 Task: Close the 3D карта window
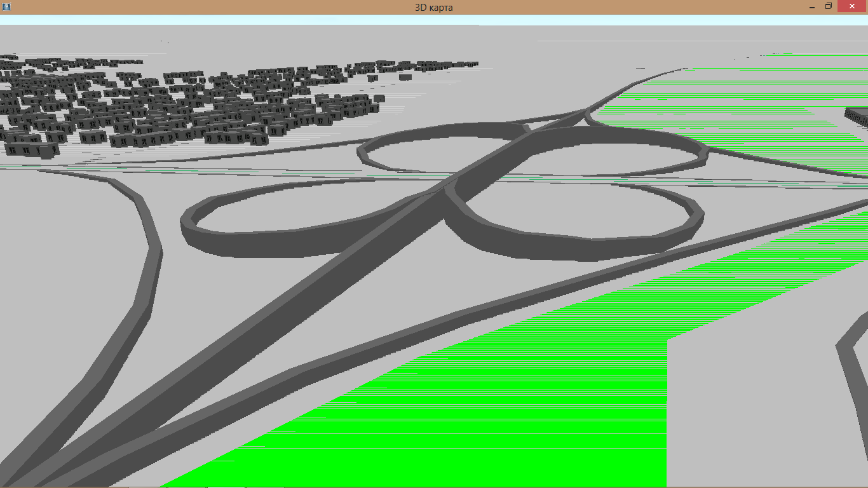852,6
